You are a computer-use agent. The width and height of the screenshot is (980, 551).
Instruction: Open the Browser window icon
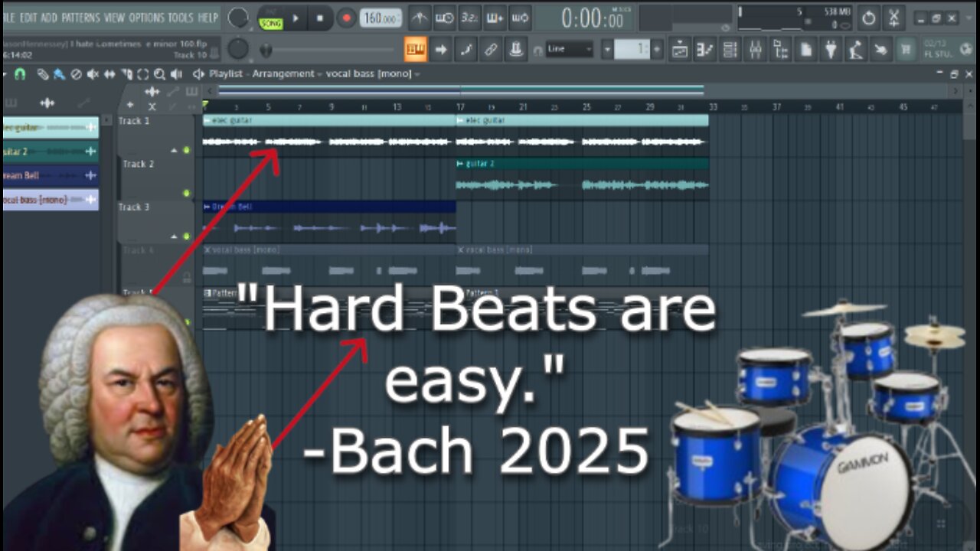(x=780, y=50)
